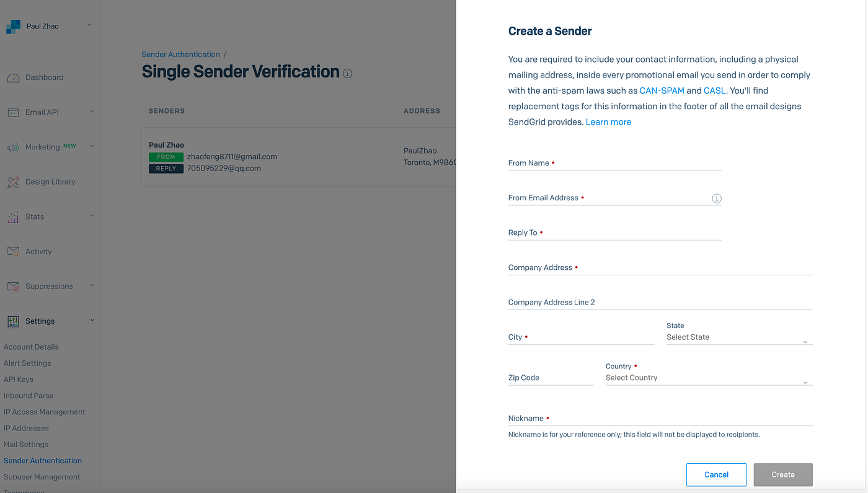Click the info icon beside Single Sender Verification
The height and width of the screenshot is (493, 868).
pos(348,73)
